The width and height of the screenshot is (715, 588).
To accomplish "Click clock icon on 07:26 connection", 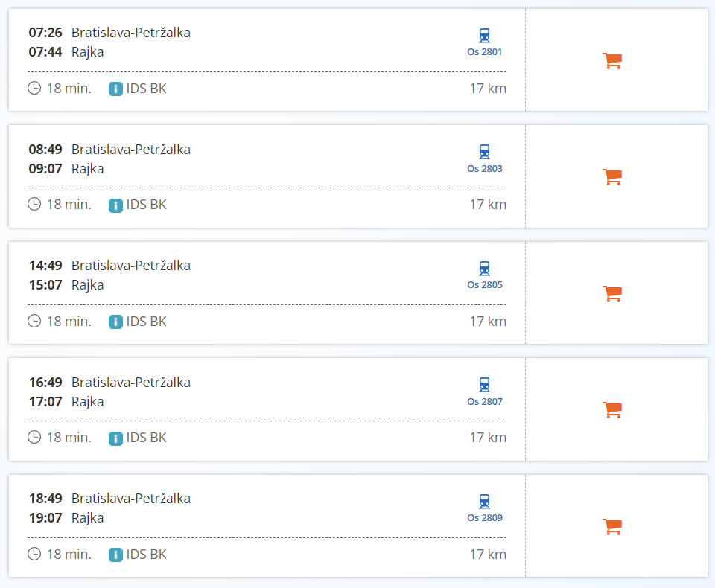I will click(34, 89).
